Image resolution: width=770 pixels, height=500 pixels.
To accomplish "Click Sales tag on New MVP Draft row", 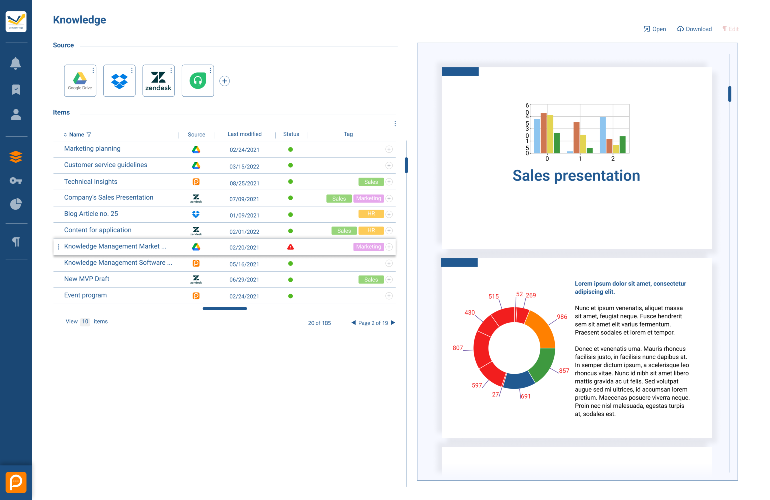I will coord(371,279).
